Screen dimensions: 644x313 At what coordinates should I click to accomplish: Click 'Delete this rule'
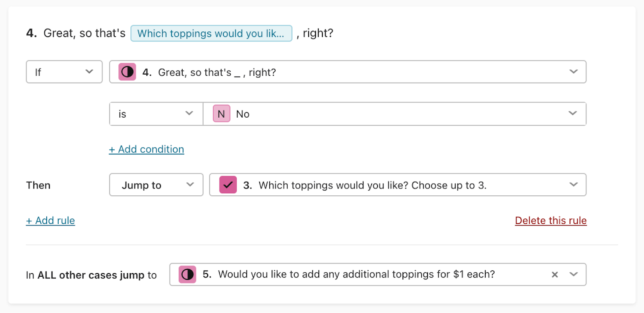tap(551, 221)
